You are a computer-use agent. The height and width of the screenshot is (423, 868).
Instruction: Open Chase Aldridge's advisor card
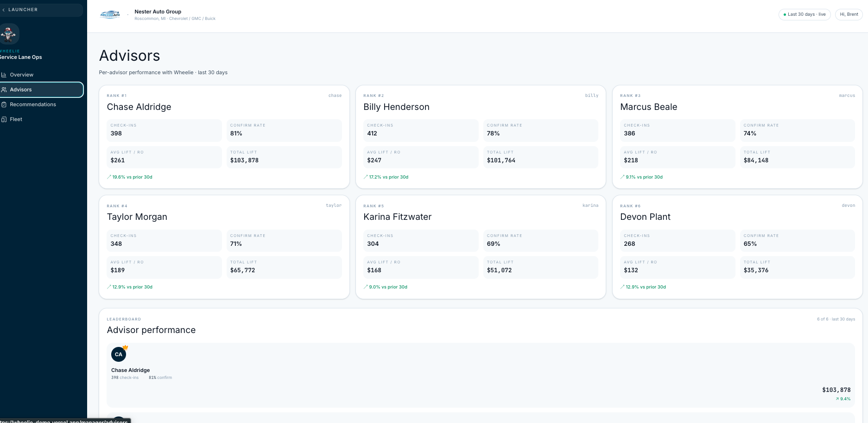click(x=224, y=137)
